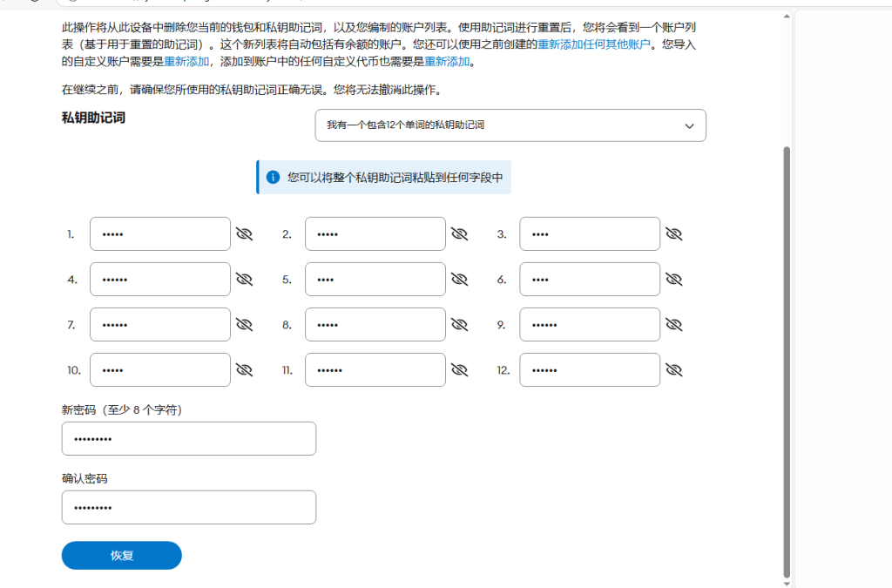Click the first 重新添加 link for custom accounts
The width and height of the screenshot is (892, 588).
coord(186,62)
